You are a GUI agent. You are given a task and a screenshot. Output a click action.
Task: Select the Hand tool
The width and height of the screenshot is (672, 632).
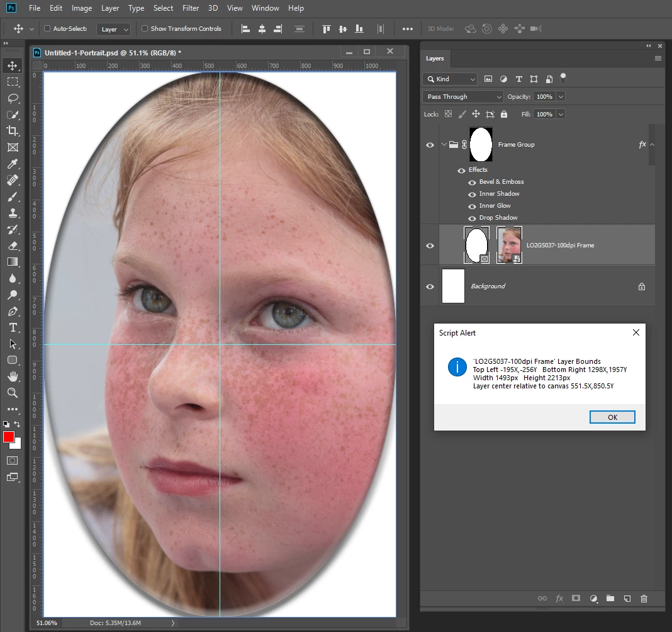(x=13, y=376)
